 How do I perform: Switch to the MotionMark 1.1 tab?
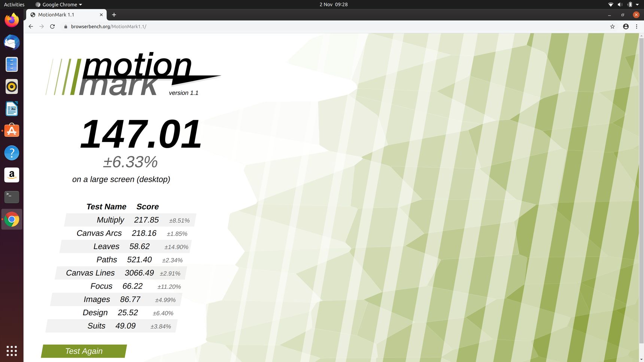point(67,15)
